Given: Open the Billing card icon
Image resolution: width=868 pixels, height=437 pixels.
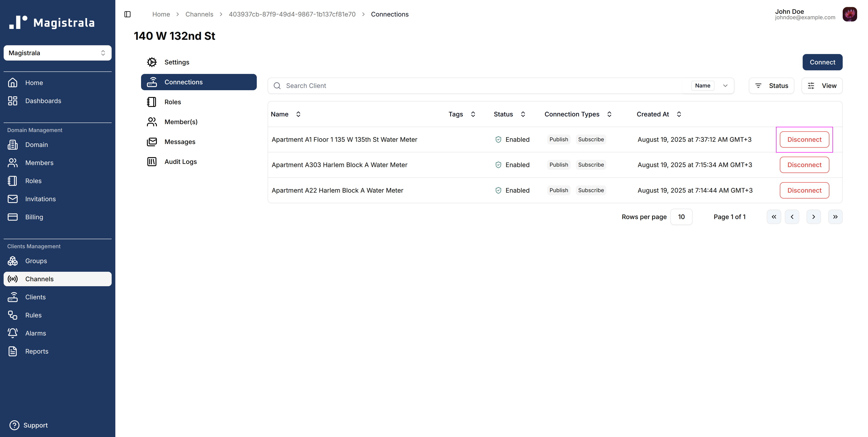Looking at the screenshot, I should (x=12, y=217).
